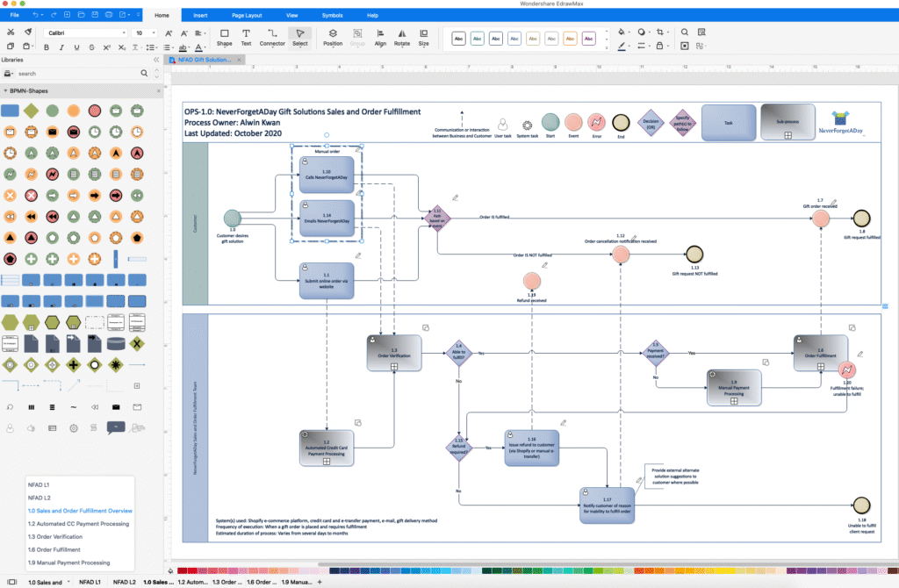This screenshot has width=899, height=588.
Task: Toggle Italic formatting
Action: pyautogui.click(x=61, y=47)
